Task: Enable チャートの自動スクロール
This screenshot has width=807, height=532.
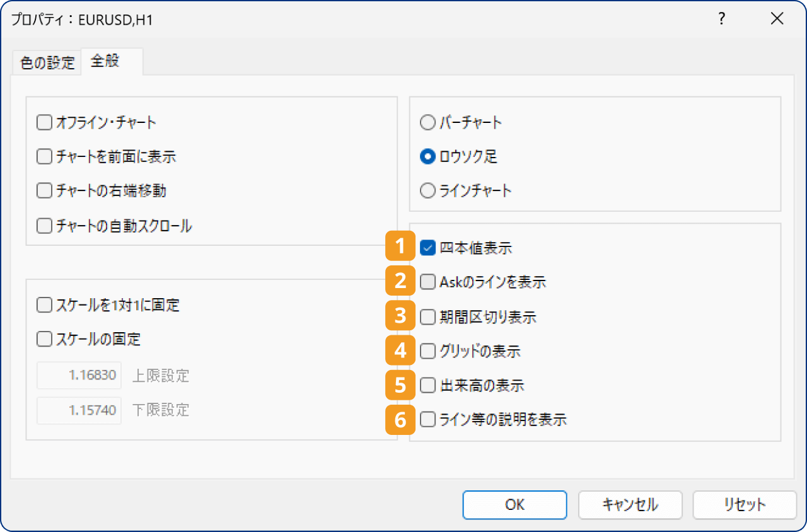Action: pos(44,224)
